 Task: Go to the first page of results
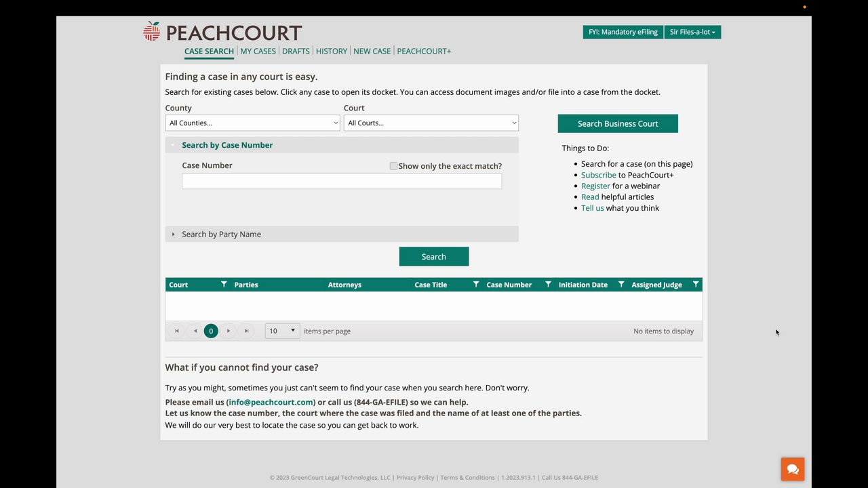point(177,331)
